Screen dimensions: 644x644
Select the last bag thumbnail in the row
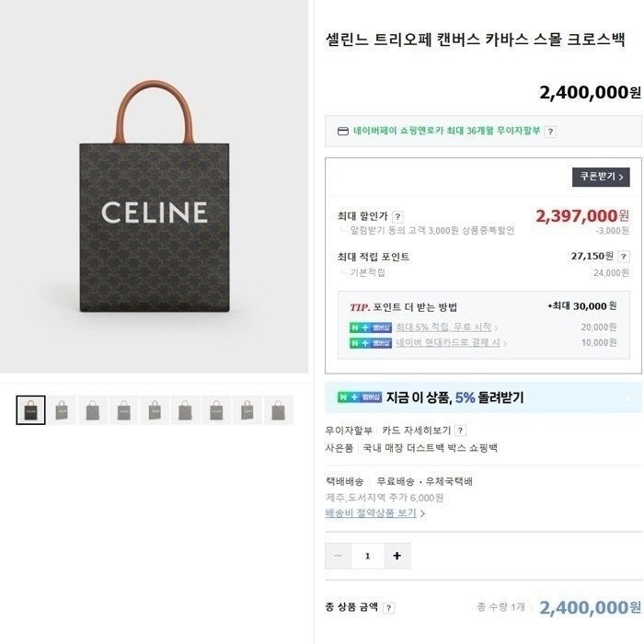click(279, 410)
